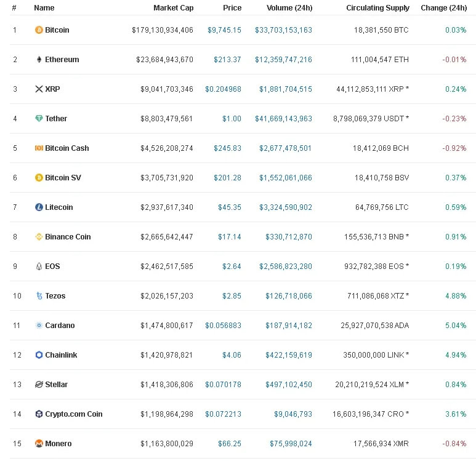Select Tezos 24h change 4.88%
This screenshot has width=476, height=461.
point(456,295)
